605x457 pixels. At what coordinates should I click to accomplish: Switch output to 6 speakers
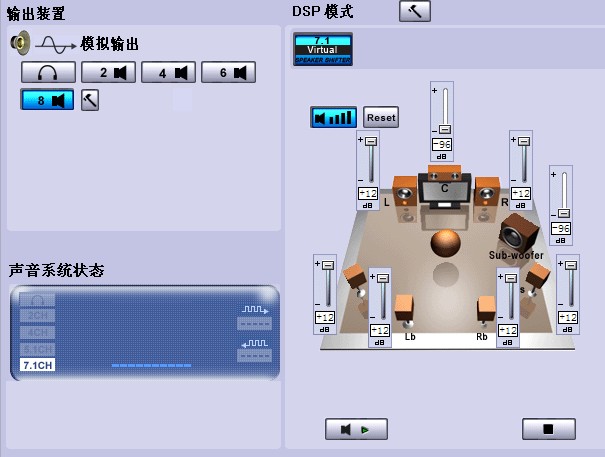228,72
